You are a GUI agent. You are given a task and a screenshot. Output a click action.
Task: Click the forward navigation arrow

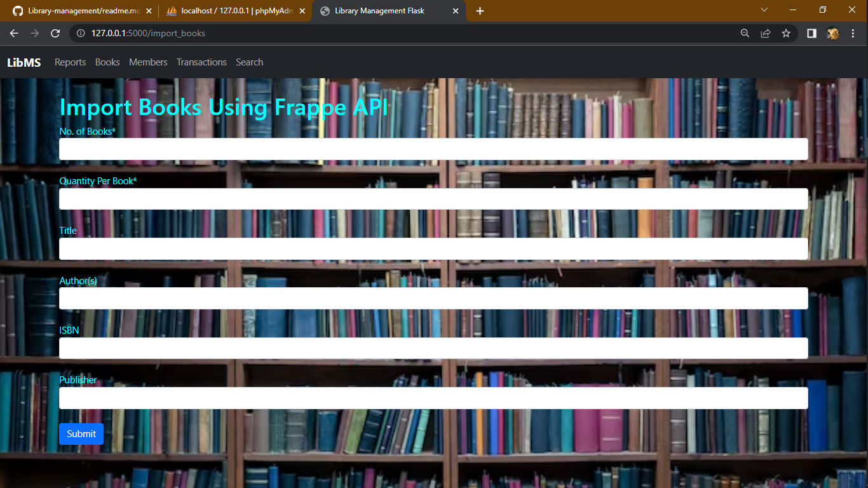pos(34,33)
